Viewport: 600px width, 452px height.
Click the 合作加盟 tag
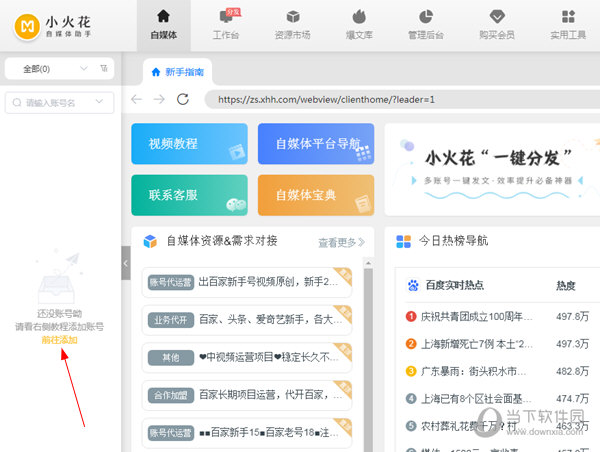tap(171, 395)
